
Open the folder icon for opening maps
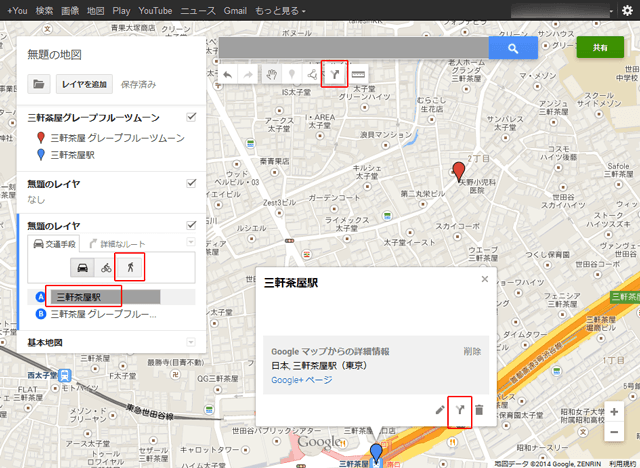(39, 84)
